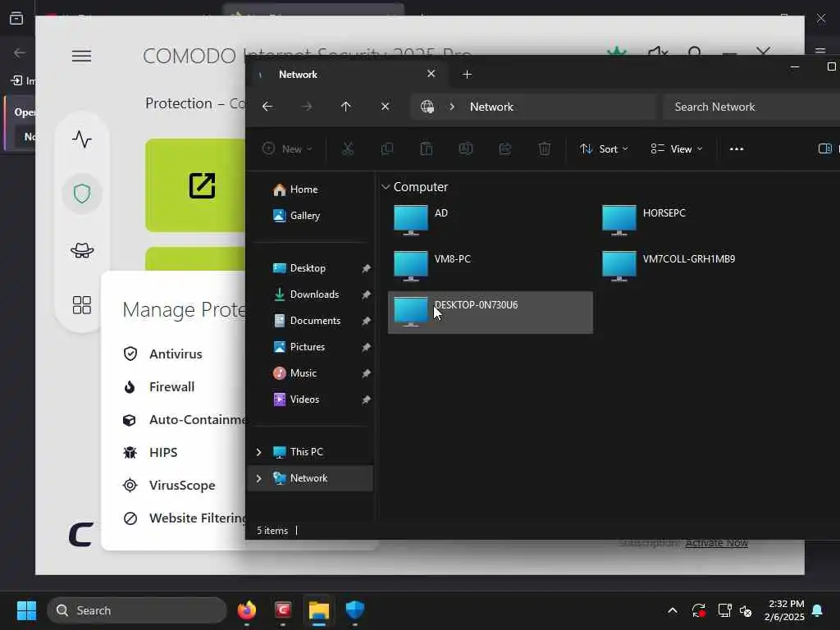
Task: Open Windows Start menu
Action: point(26,610)
